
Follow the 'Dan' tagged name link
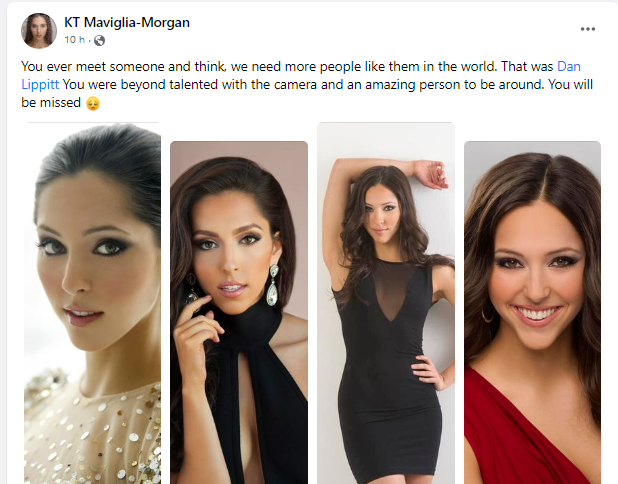(x=569, y=67)
